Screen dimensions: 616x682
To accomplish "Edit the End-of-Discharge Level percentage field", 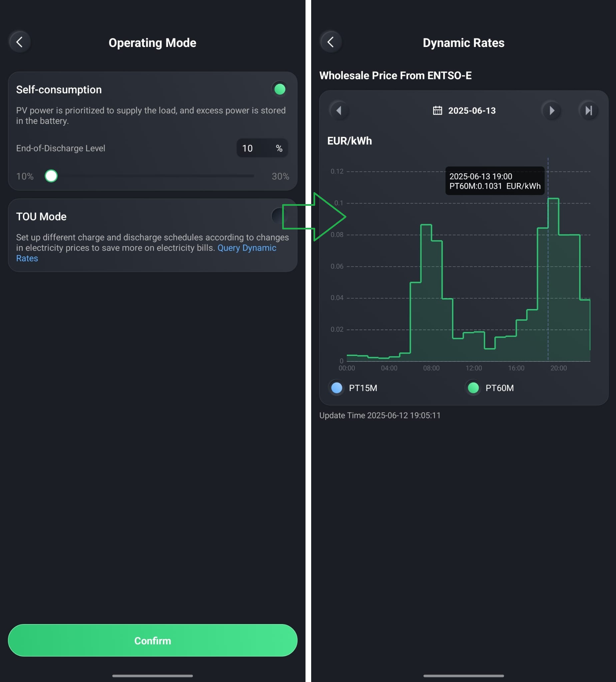I will point(262,148).
